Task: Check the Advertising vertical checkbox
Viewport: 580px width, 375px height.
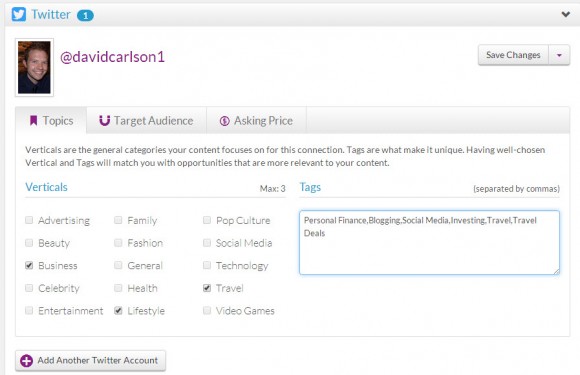Action: click(x=29, y=220)
